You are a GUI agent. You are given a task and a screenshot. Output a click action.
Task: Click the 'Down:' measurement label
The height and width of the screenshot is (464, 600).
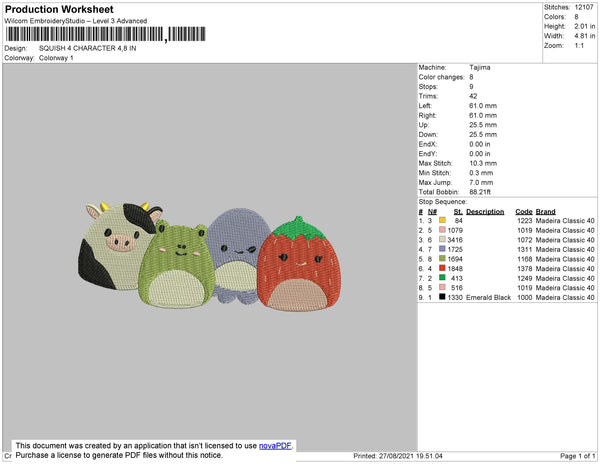pyautogui.click(x=428, y=134)
